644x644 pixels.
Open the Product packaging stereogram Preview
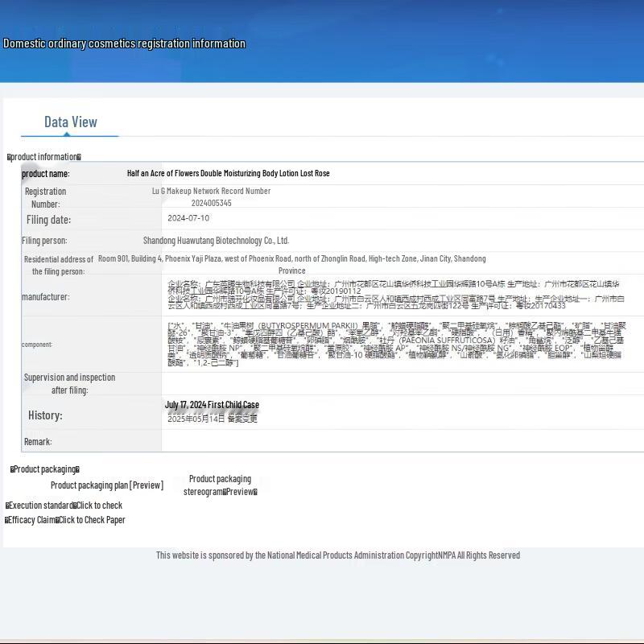(220, 485)
